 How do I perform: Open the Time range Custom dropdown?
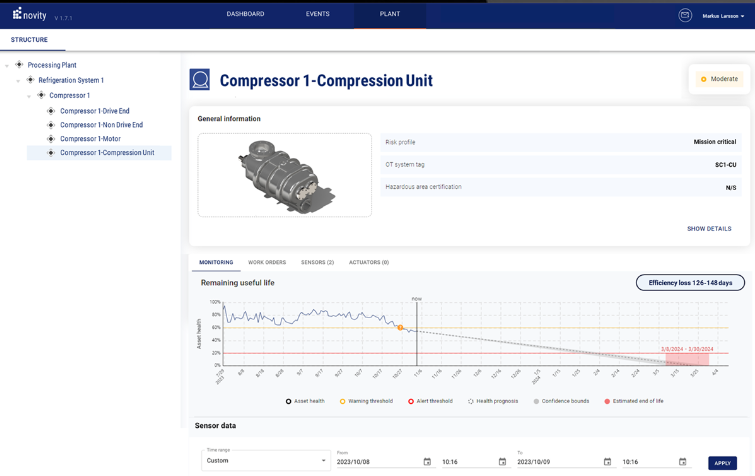pos(266,461)
